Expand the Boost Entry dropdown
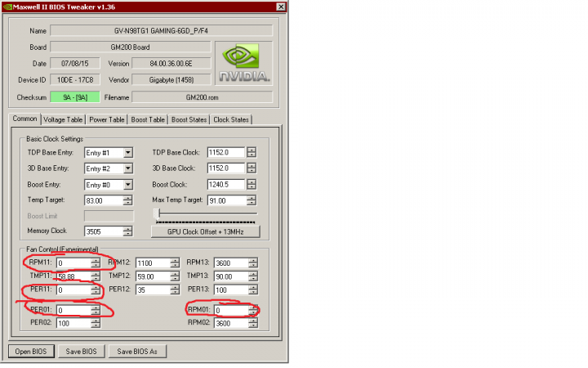Viewport: 588px width, 368px height. 128,185
